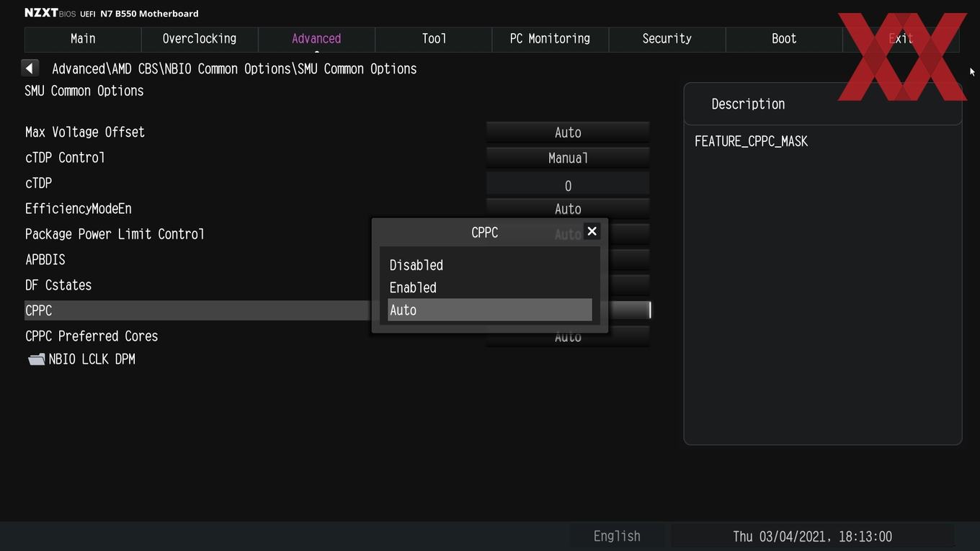
Task: Select the Advanced tab
Action: 316,39
